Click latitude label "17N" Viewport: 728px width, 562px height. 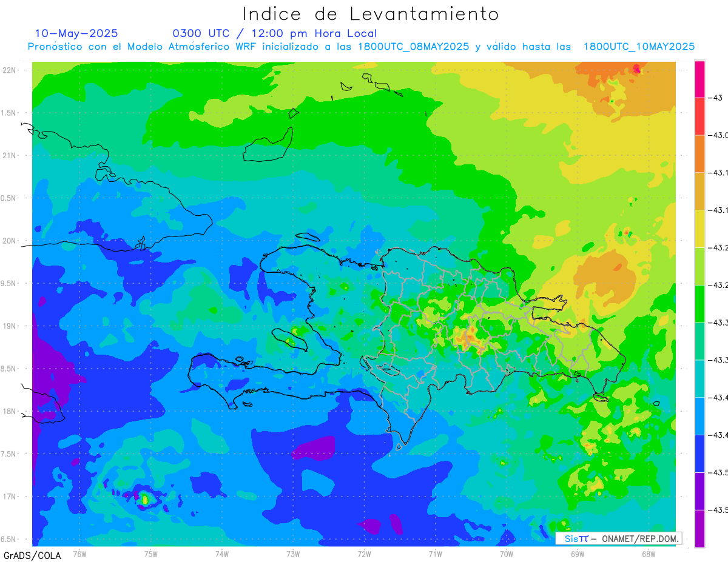coord(10,497)
